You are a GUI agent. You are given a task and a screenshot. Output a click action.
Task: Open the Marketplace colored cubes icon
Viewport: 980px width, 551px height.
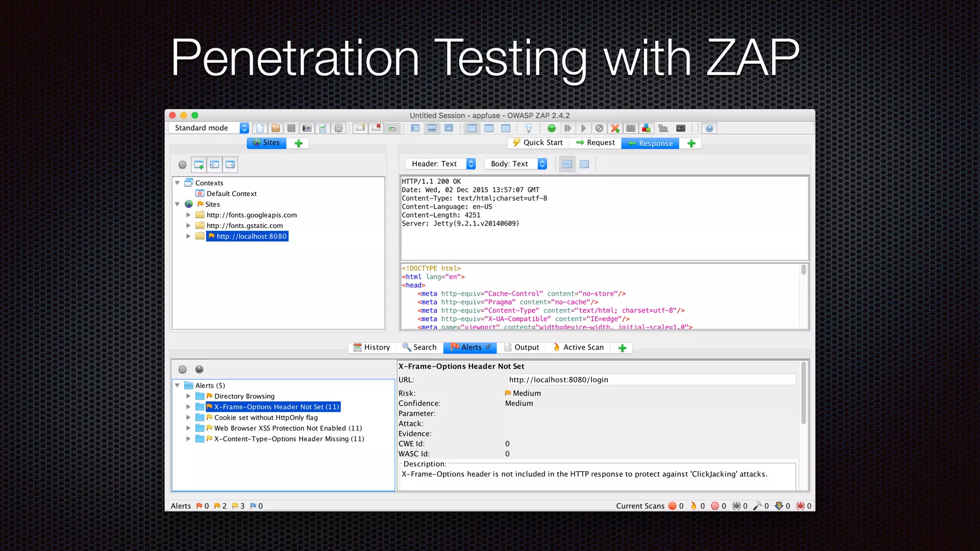click(x=646, y=128)
